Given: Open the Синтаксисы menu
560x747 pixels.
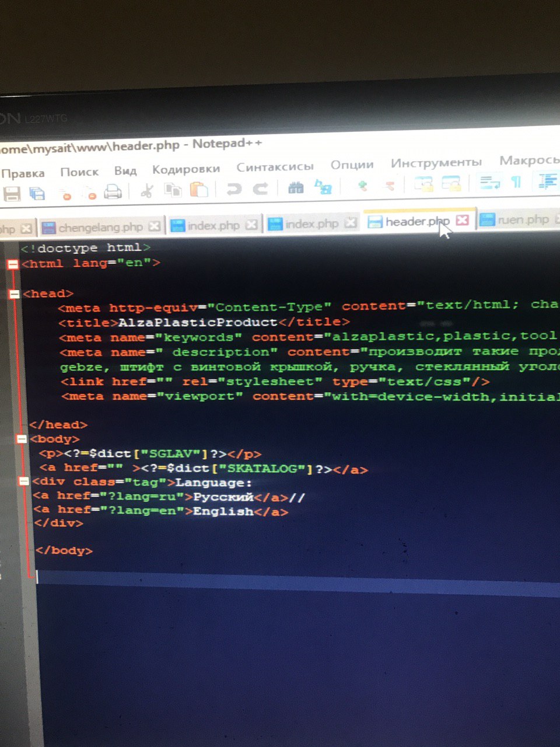Looking at the screenshot, I should tap(275, 166).
